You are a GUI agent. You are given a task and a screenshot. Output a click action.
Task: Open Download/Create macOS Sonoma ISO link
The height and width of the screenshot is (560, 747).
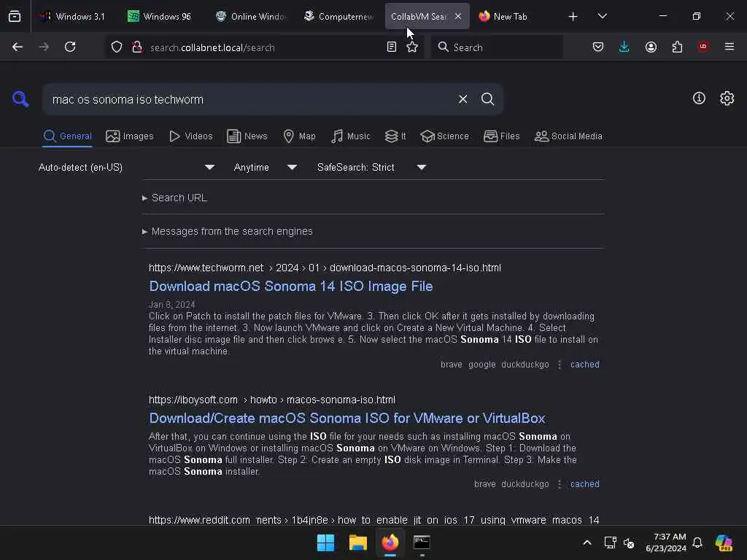[347, 418]
